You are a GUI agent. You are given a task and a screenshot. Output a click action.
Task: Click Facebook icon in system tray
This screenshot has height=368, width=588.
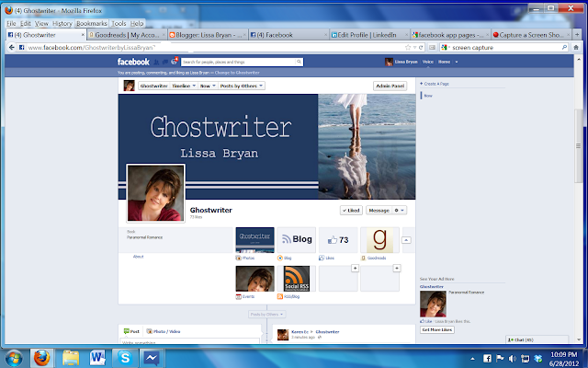click(x=487, y=359)
